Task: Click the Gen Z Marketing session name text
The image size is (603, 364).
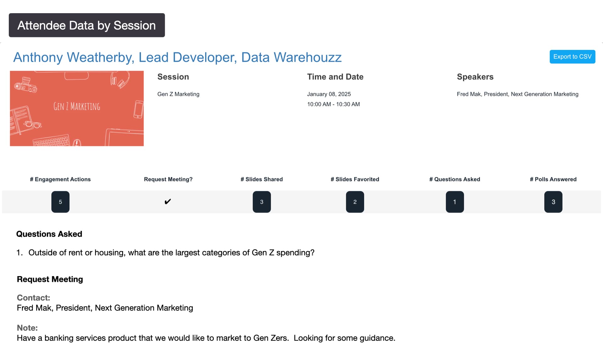Action: 178,94
